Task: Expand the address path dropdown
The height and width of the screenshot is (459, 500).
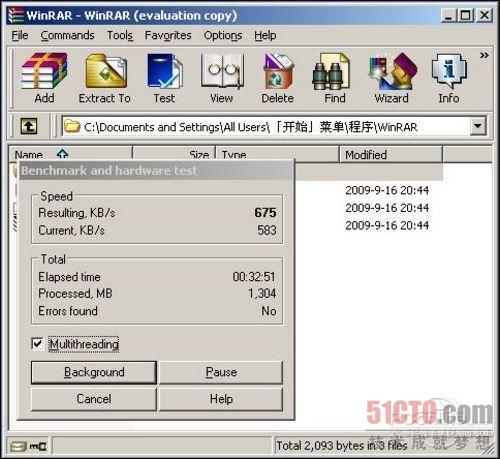Action: coord(478,126)
